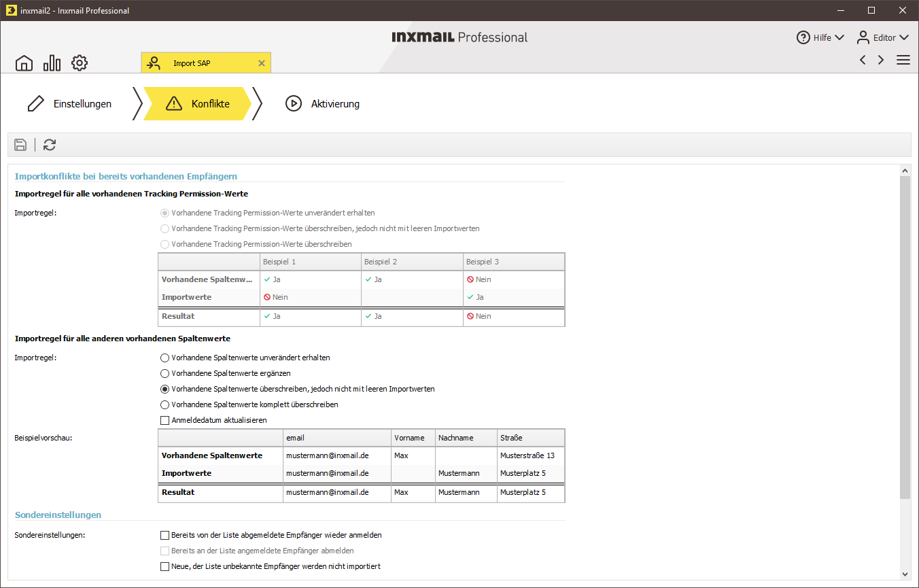This screenshot has height=588, width=919.
Task: Click the Nein icon in Importwerte Beispiel 1
Action: [267, 297]
